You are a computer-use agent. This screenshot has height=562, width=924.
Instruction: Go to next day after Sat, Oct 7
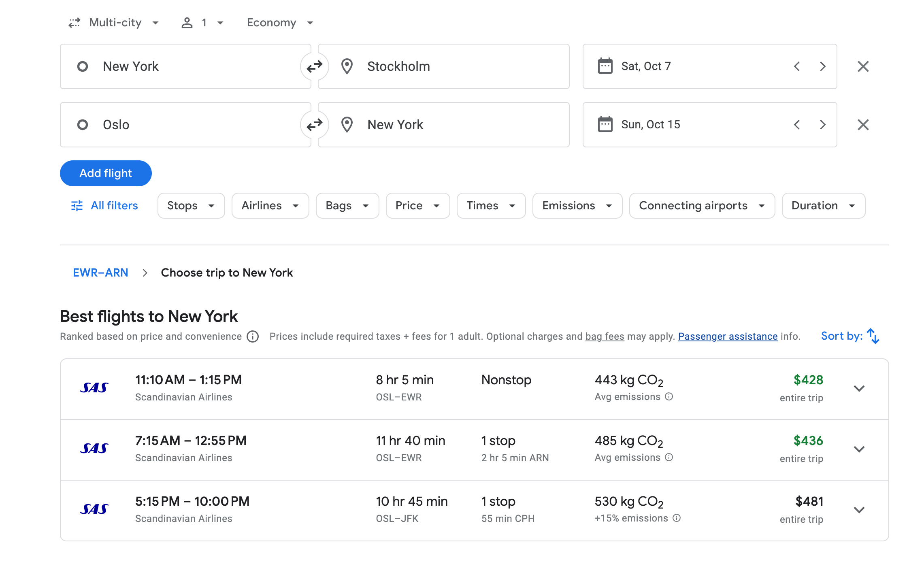pyautogui.click(x=822, y=66)
